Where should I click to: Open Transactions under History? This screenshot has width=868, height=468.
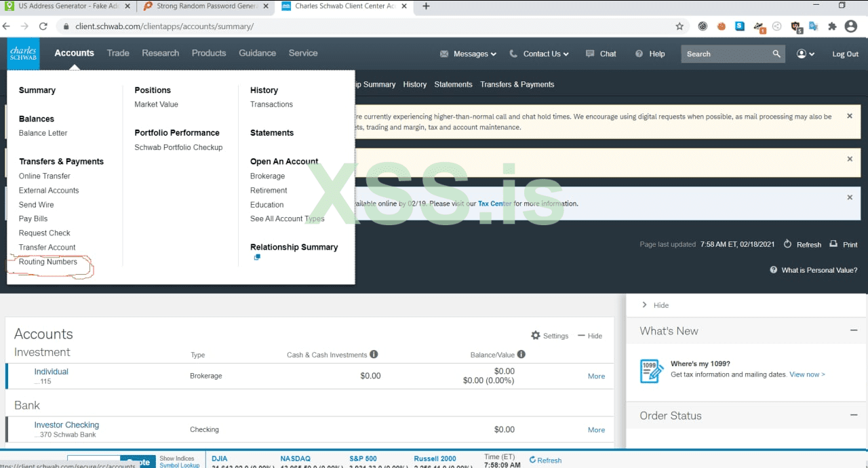coord(271,104)
